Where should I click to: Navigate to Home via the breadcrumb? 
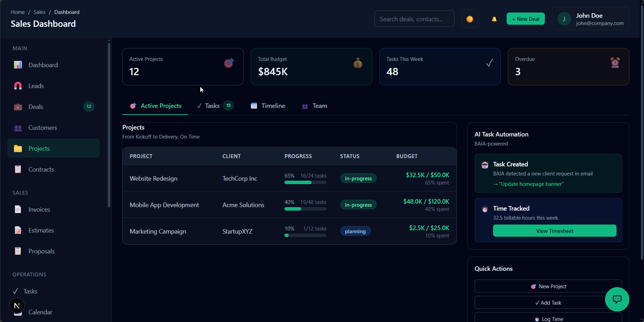(x=18, y=12)
